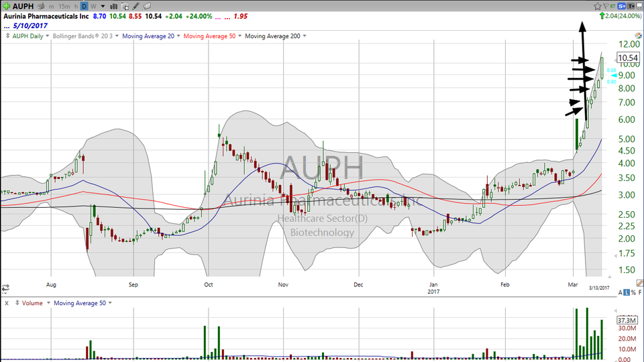Open the AUPH Daily dropdown
644x362 pixels.
[47, 36]
